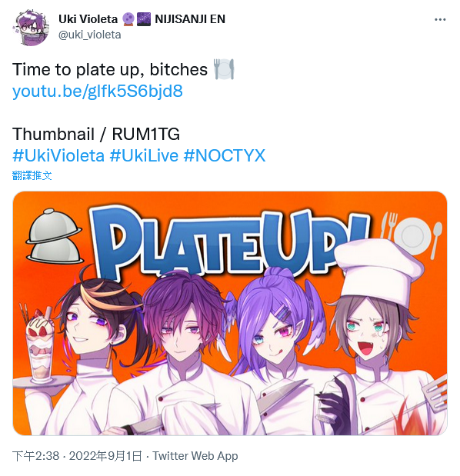Click the 翻譯推文 translate tweet link
The height and width of the screenshot is (476, 460).
(x=32, y=175)
